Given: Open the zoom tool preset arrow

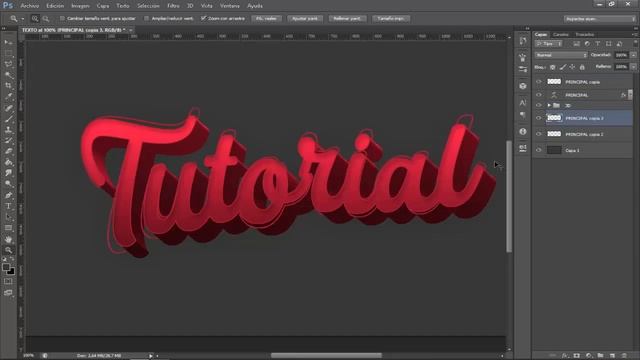Looking at the screenshot, I should [22, 19].
